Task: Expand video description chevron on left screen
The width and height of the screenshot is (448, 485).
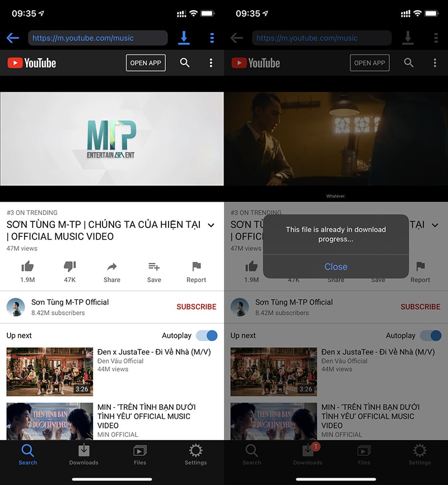Action: click(211, 225)
